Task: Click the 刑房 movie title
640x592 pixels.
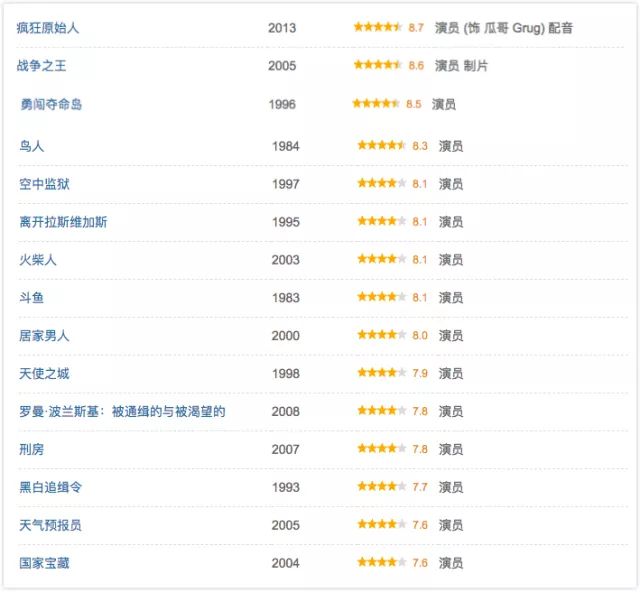Action: pyautogui.click(x=32, y=450)
